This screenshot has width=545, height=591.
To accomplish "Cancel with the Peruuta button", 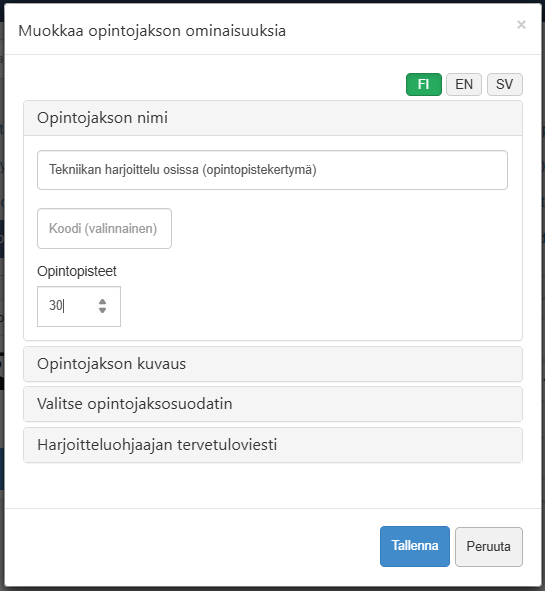I will [489, 547].
